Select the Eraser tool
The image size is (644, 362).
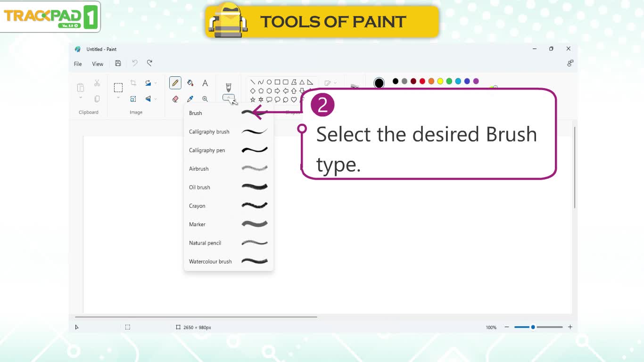tap(175, 99)
